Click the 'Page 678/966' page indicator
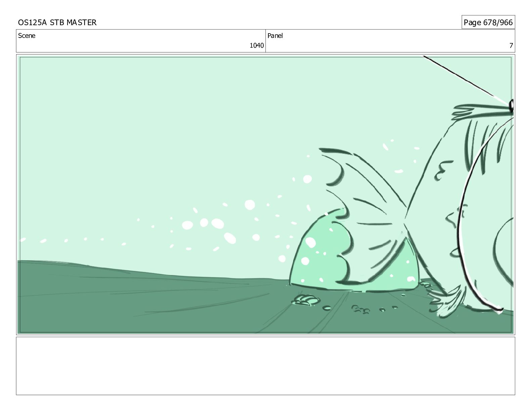The width and height of the screenshot is (532, 411). [x=488, y=22]
